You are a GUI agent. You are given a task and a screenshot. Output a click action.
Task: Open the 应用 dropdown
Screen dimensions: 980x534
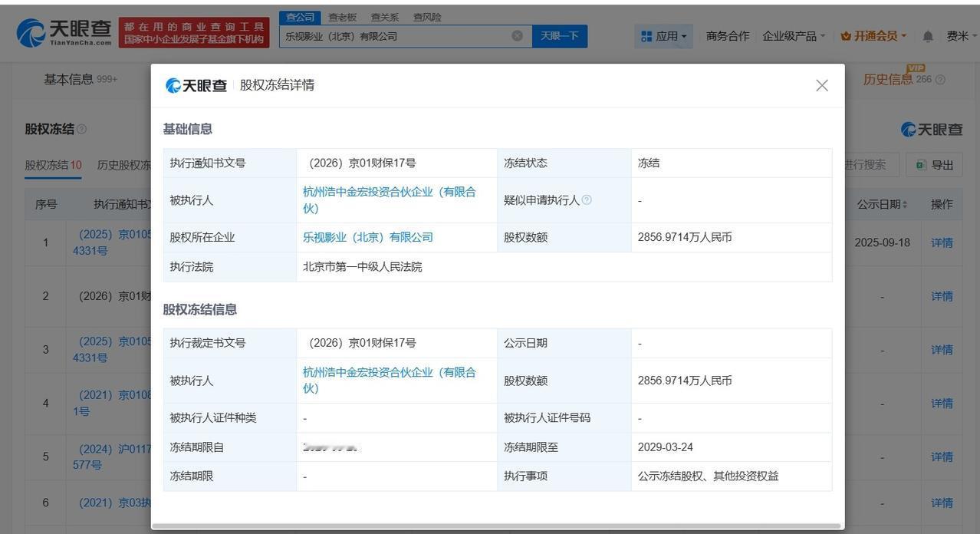tap(667, 34)
